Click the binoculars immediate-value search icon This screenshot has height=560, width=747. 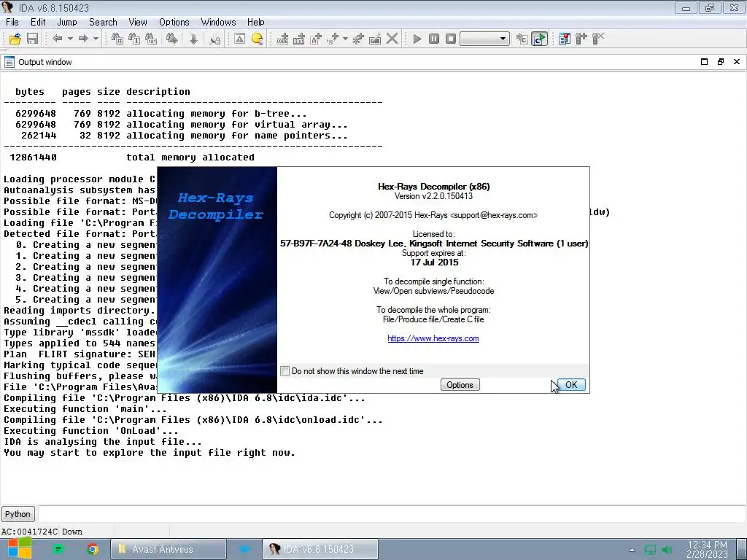[x=117, y=39]
